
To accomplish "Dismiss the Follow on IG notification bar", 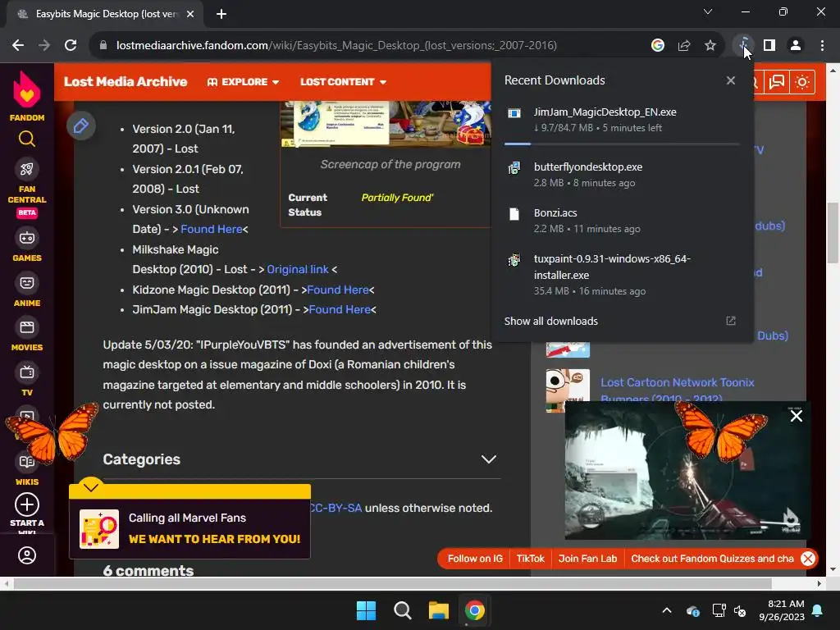I will click(808, 559).
